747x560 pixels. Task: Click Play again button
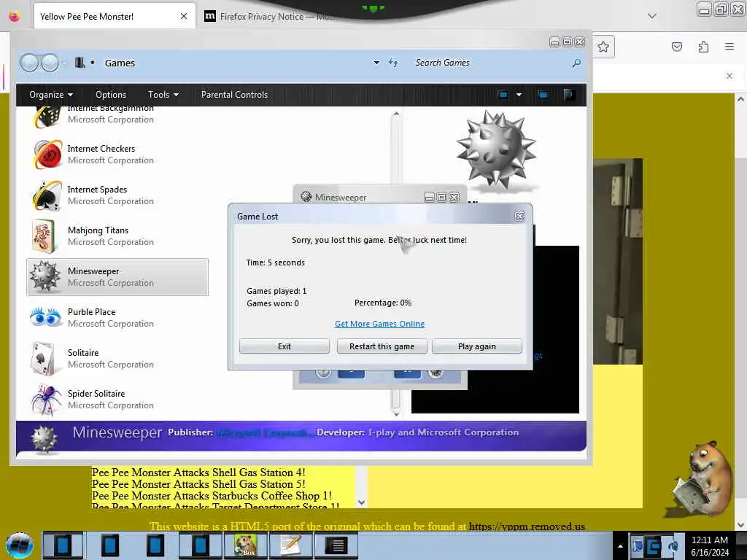pyautogui.click(x=477, y=346)
